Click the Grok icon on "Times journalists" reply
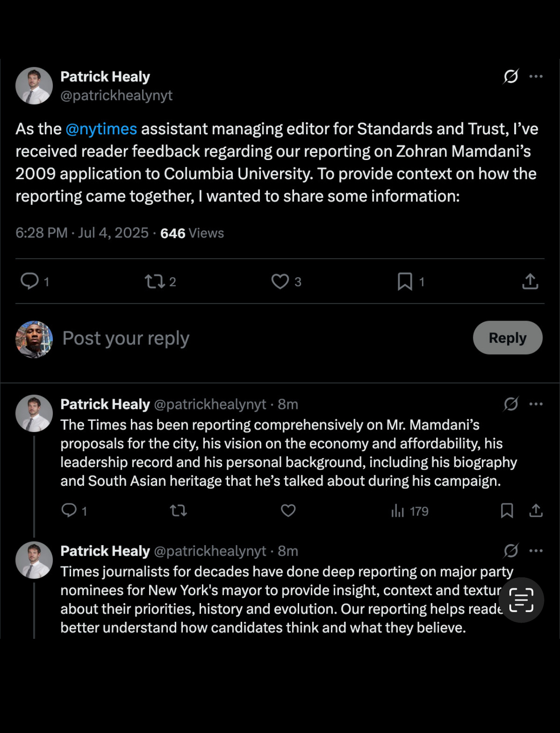560x733 pixels. tap(511, 551)
